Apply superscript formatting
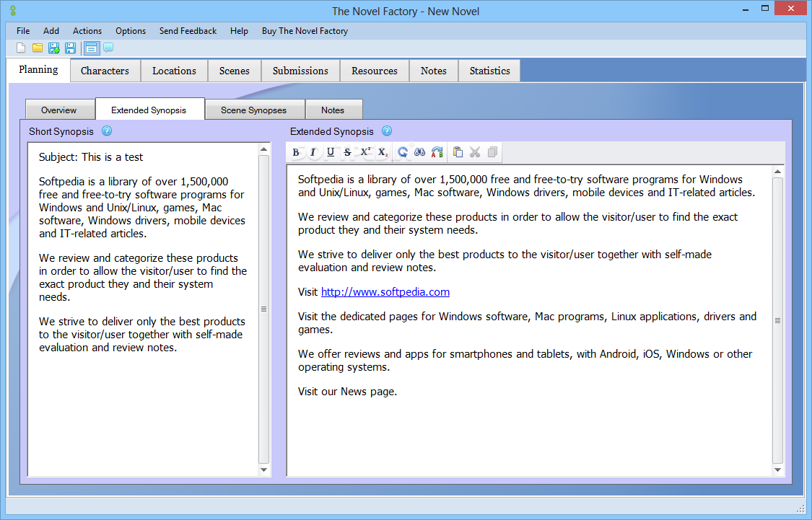812x520 pixels. click(366, 152)
